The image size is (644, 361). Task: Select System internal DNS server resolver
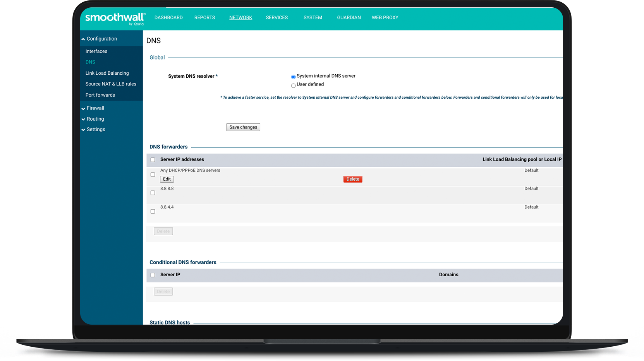293,77
